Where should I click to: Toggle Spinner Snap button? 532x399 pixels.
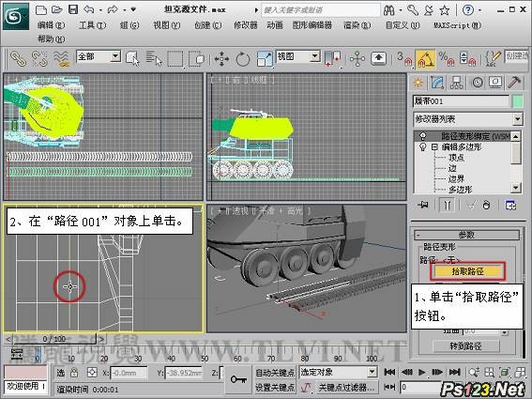click(467, 59)
